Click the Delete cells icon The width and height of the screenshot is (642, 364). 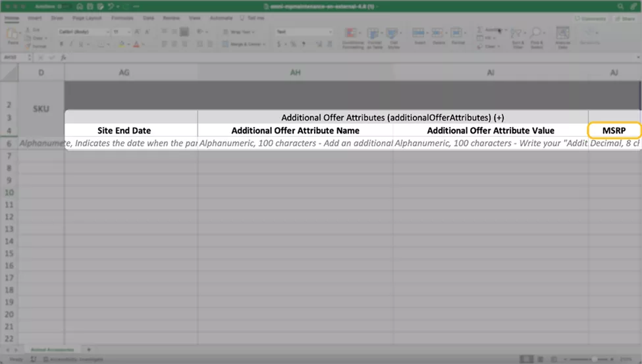[437, 37]
